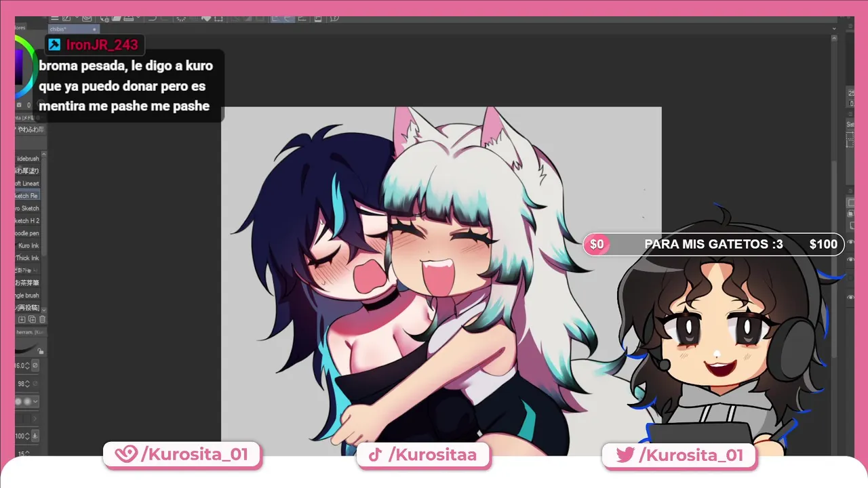Image resolution: width=868 pixels, height=488 pixels.
Task: Import sub tool material icon
Action: (22, 319)
